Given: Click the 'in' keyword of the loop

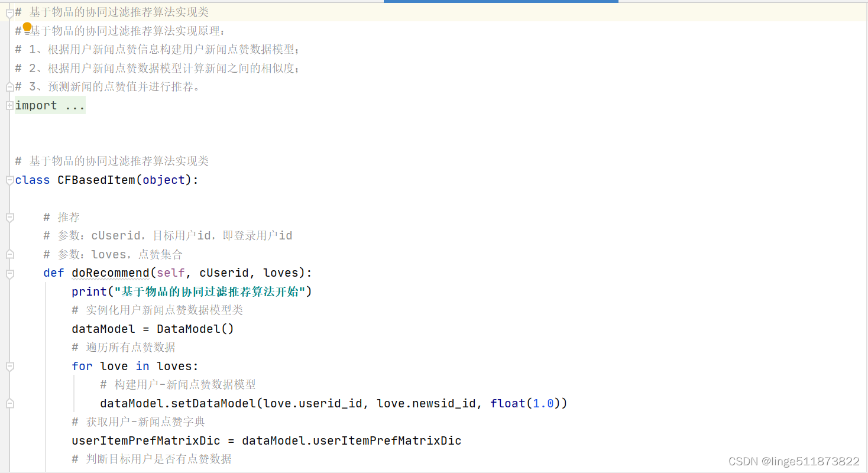Looking at the screenshot, I should coord(142,366).
